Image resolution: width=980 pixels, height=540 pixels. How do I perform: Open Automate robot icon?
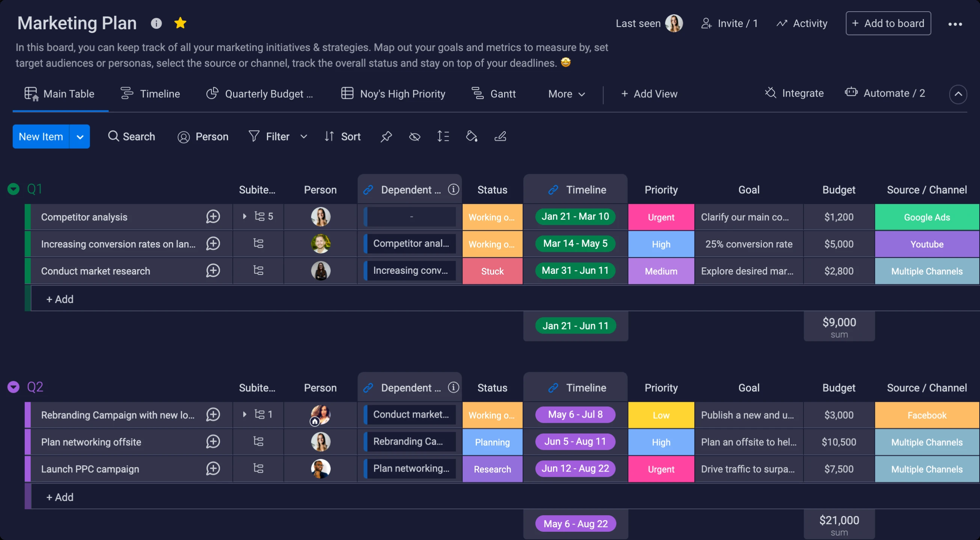tap(852, 92)
